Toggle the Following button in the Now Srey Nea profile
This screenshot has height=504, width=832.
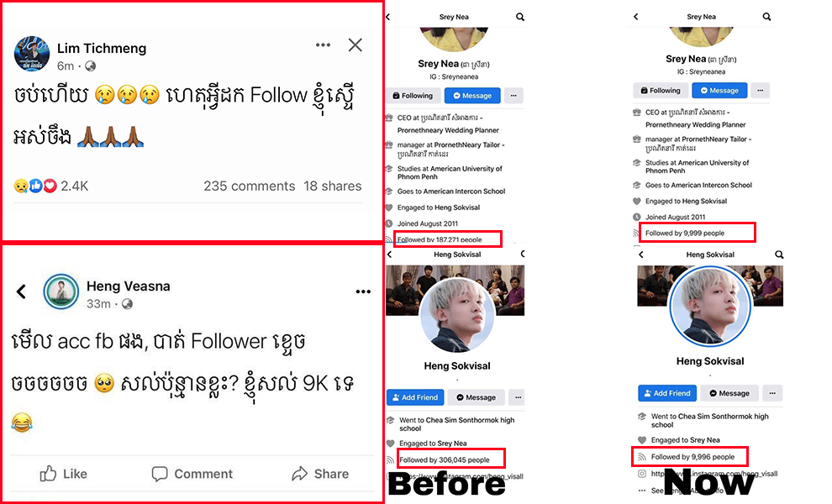[x=661, y=90]
